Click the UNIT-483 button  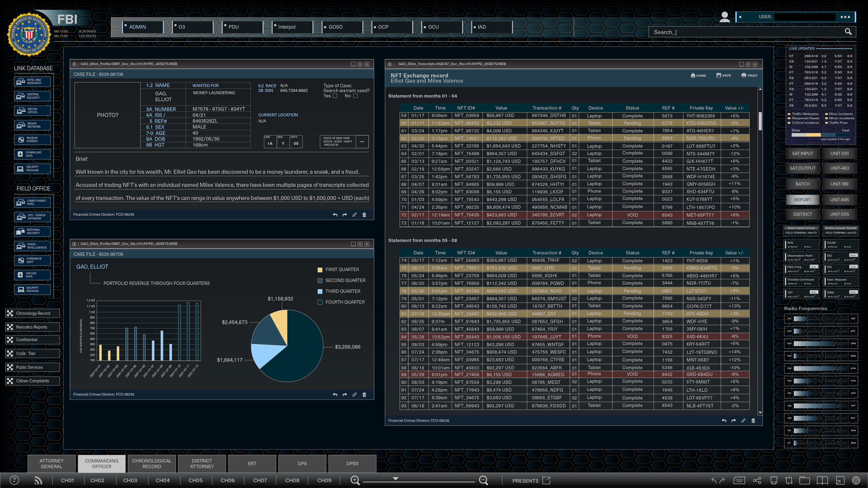840,168
